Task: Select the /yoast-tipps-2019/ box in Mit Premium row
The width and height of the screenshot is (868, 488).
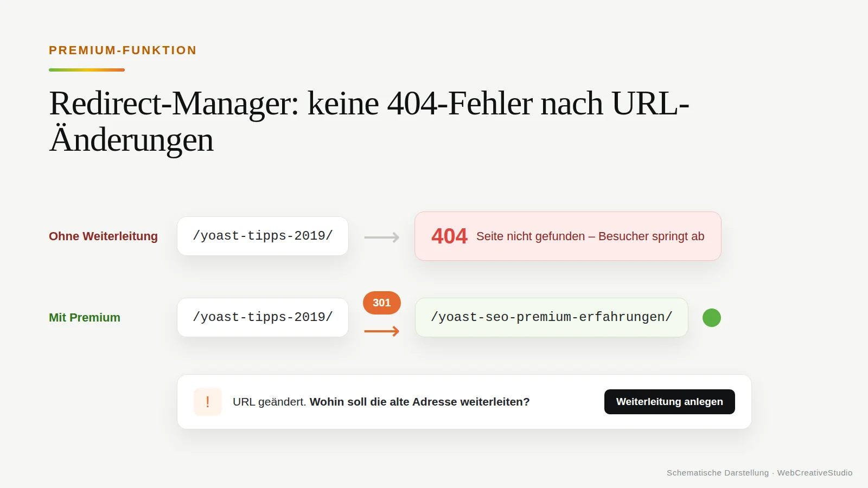Action: [x=263, y=317]
